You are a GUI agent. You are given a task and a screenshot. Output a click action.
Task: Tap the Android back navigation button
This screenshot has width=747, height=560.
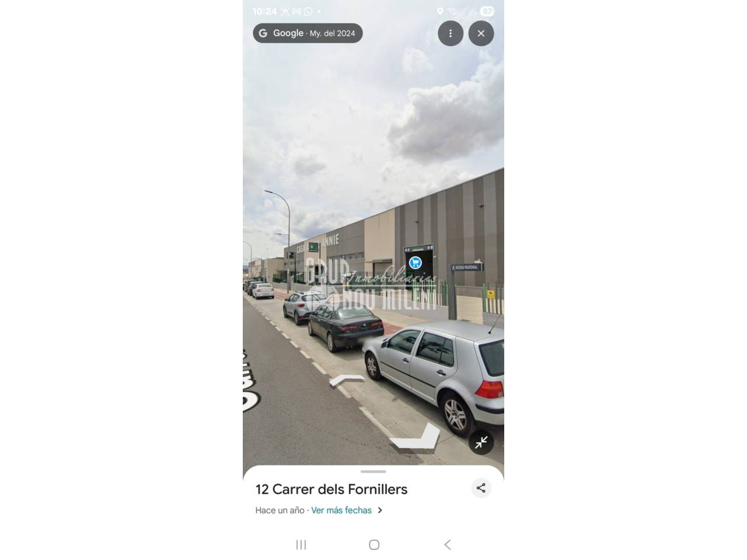(448, 544)
